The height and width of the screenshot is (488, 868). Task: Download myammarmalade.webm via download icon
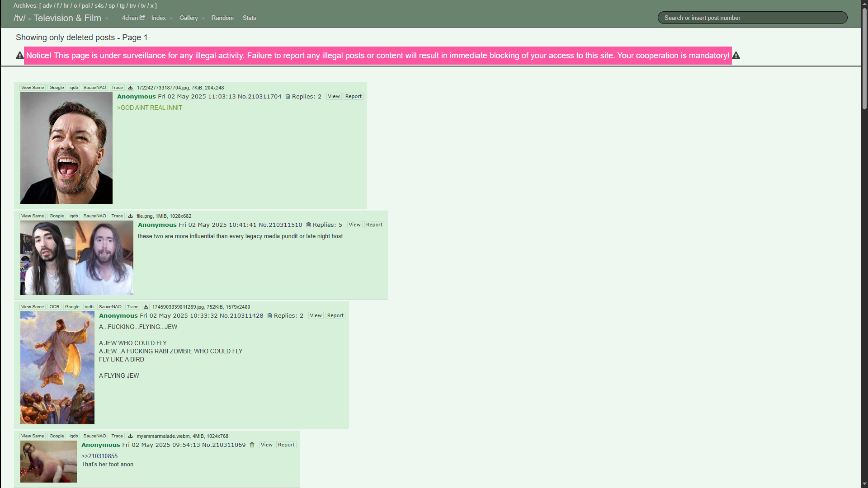130,436
